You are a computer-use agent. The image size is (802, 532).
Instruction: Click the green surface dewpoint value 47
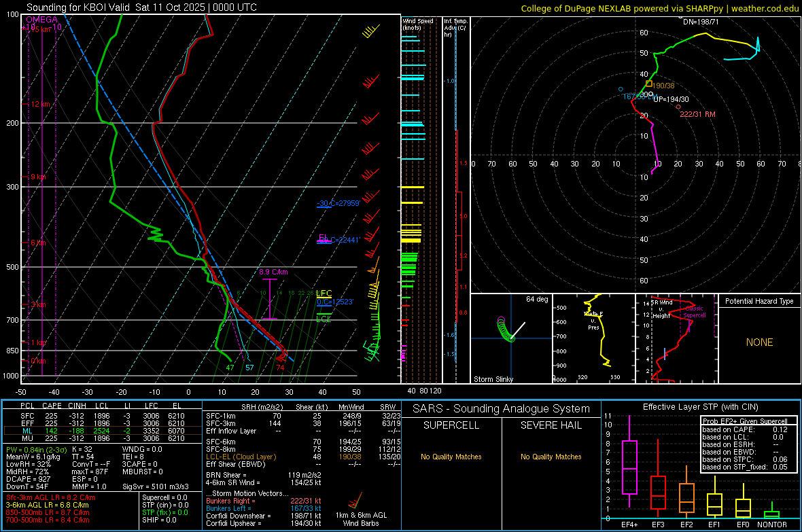tap(230, 368)
